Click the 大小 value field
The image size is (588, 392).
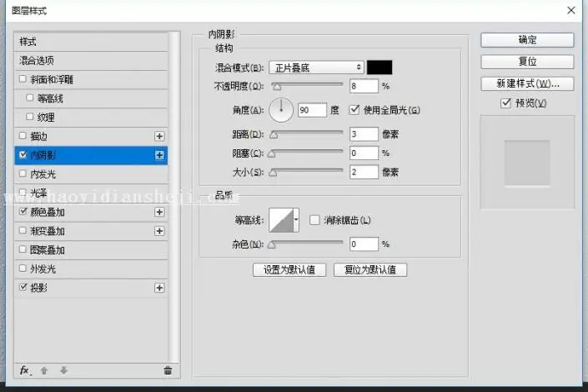[364, 172]
